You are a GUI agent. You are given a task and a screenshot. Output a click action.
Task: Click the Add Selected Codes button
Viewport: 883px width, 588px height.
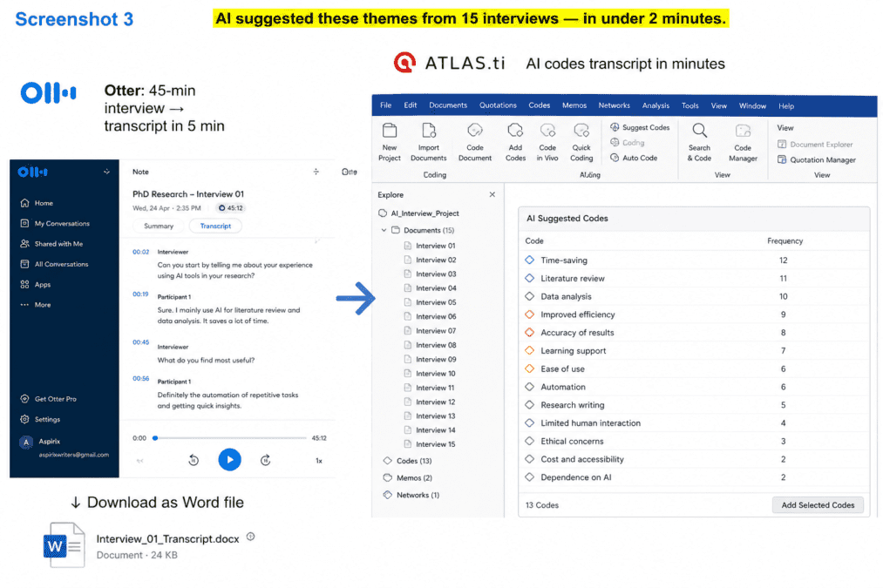[818, 504]
